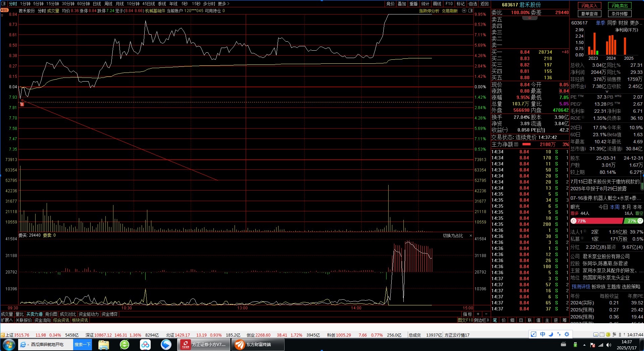Open the blue arrow circle taskbar icon
This screenshot has width=644, height=351.
[166, 345]
